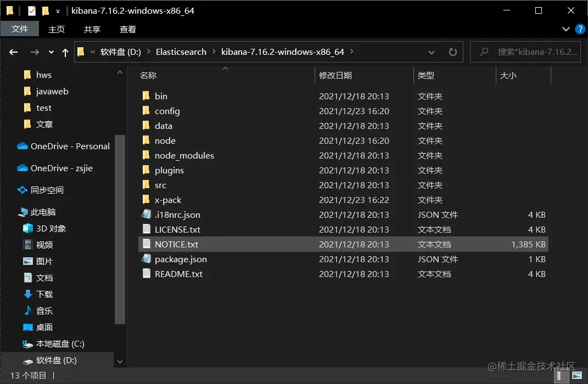Open the 文件 menu tab

(20, 29)
